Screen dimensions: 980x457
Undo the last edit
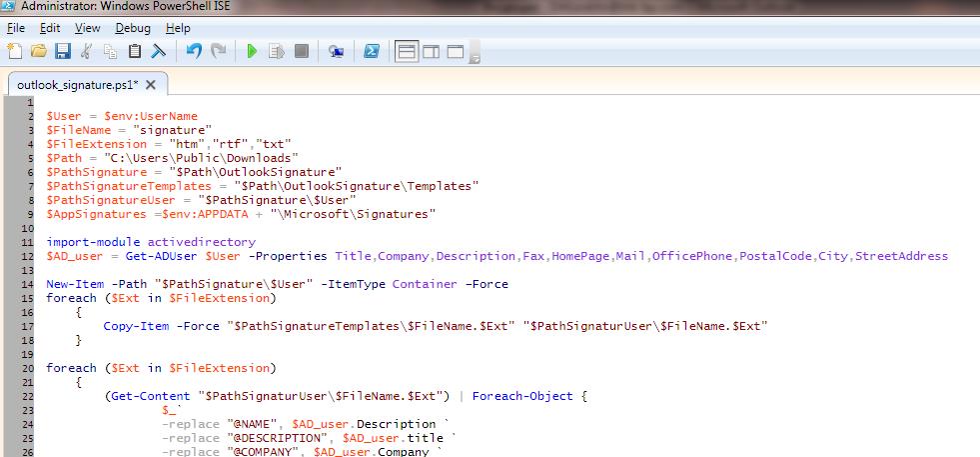(194, 51)
